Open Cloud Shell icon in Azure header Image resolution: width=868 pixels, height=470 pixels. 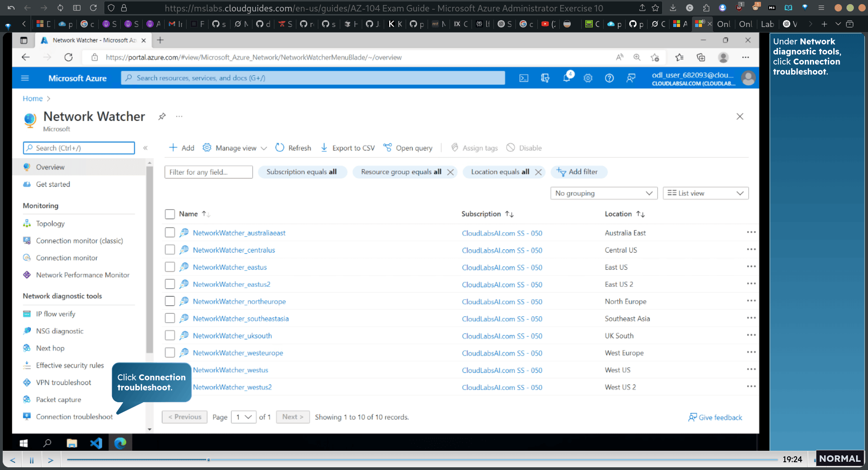(x=524, y=78)
